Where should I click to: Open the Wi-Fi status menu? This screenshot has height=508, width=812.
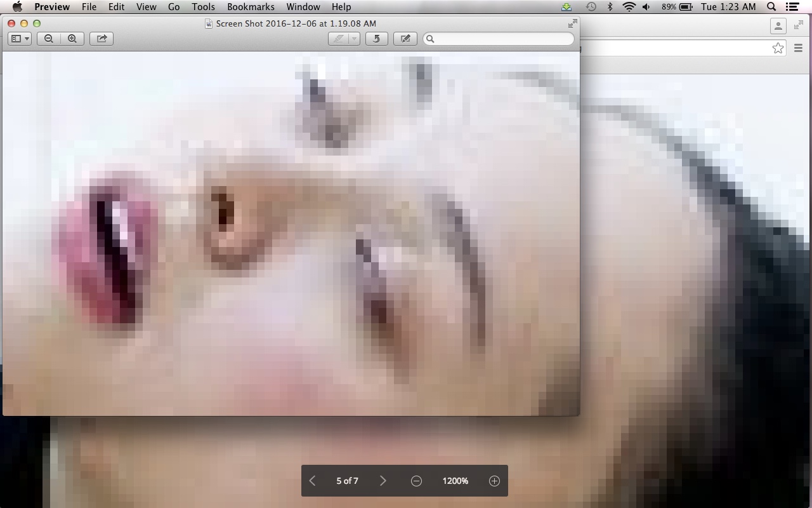click(x=629, y=7)
